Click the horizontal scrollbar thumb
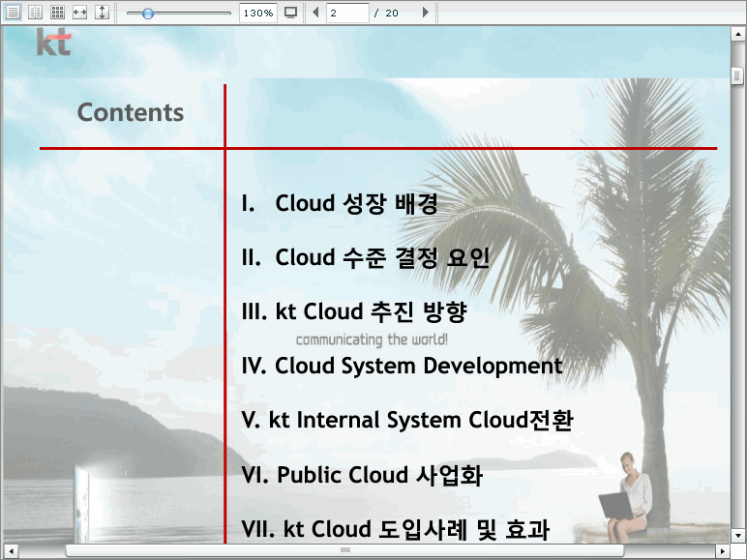 [x=344, y=550]
